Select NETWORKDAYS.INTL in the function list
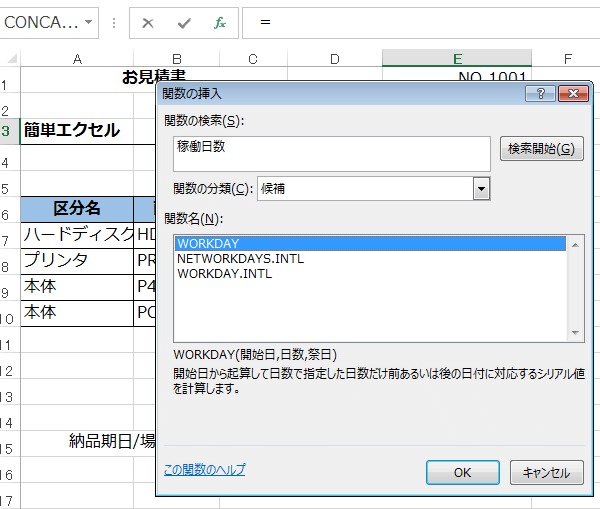This screenshot has width=600, height=509. point(240,258)
